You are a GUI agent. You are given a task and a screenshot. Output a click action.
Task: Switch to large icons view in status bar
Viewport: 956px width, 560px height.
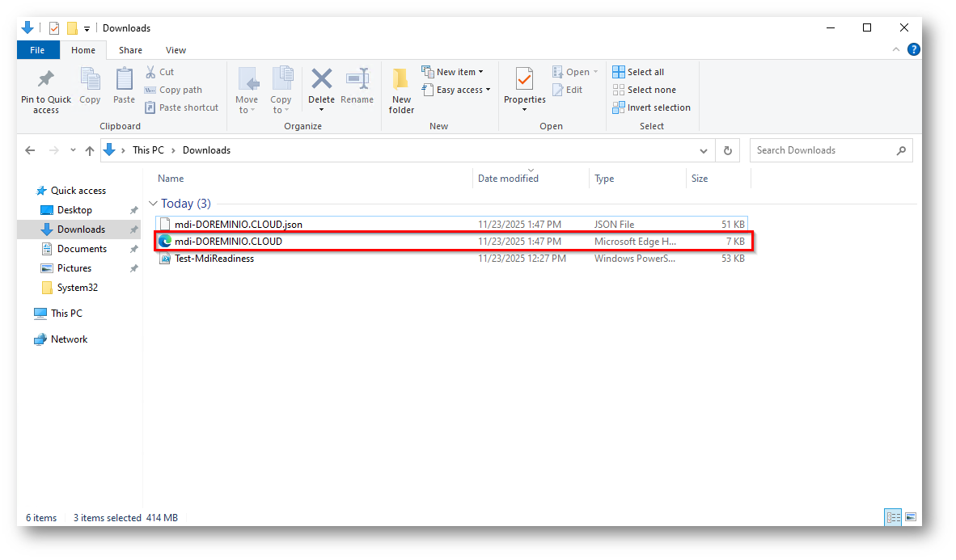coord(911,517)
